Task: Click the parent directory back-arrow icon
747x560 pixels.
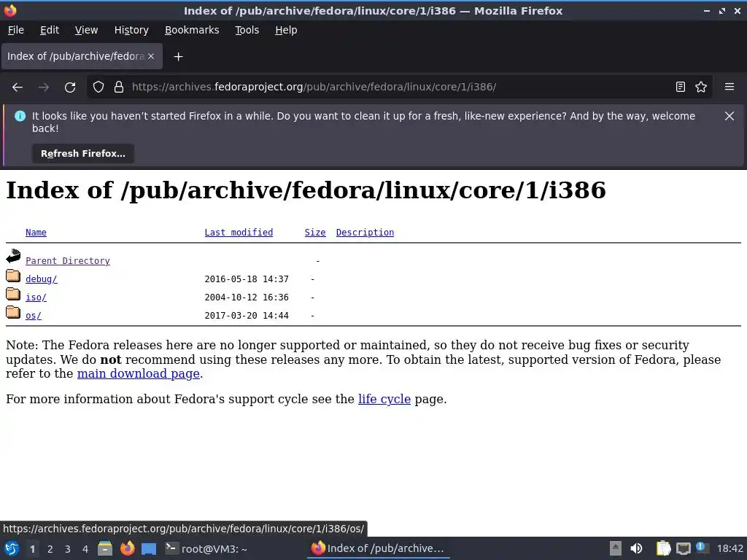Action: (13, 256)
